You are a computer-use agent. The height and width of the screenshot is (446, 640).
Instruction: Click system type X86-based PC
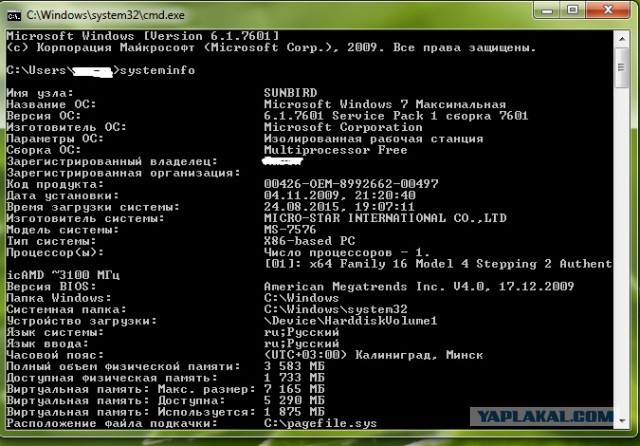(309, 241)
